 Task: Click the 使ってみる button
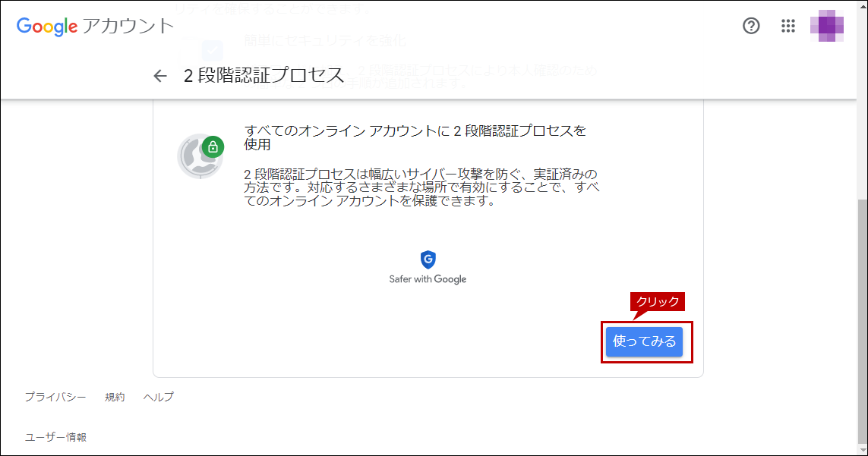click(x=644, y=341)
